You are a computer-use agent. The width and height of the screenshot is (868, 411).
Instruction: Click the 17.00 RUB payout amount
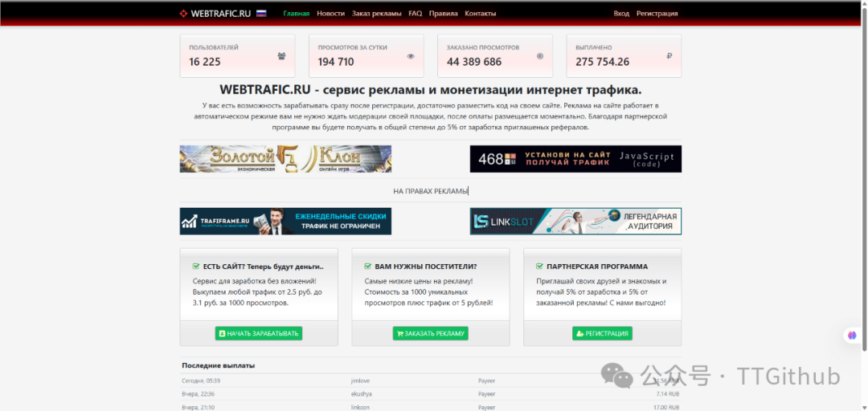666,407
